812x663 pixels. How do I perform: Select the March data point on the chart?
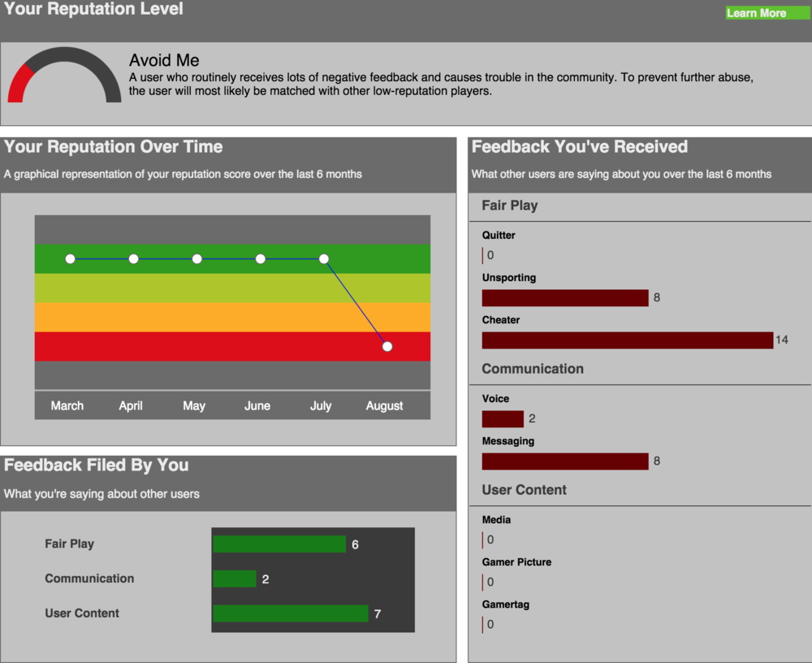point(71,259)
